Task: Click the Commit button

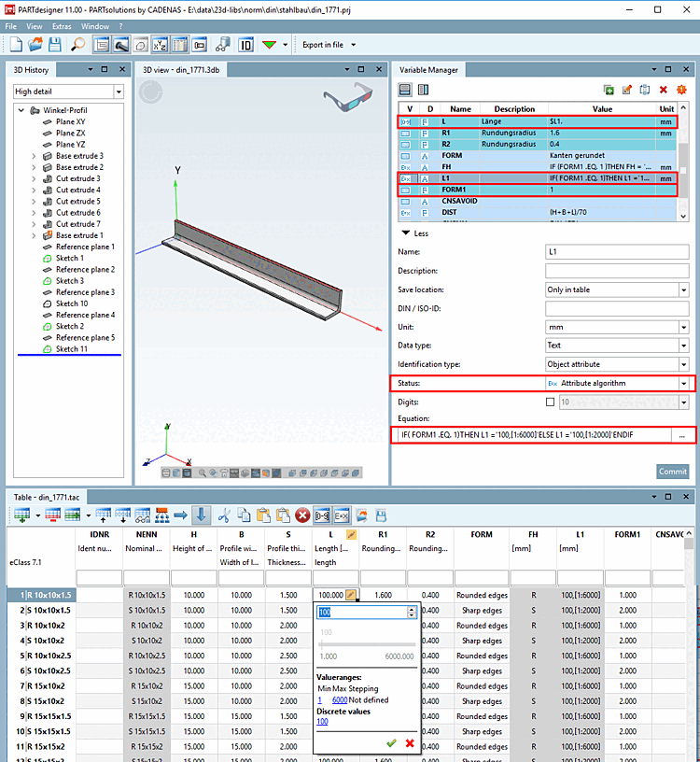Action: tap(672, 472)
